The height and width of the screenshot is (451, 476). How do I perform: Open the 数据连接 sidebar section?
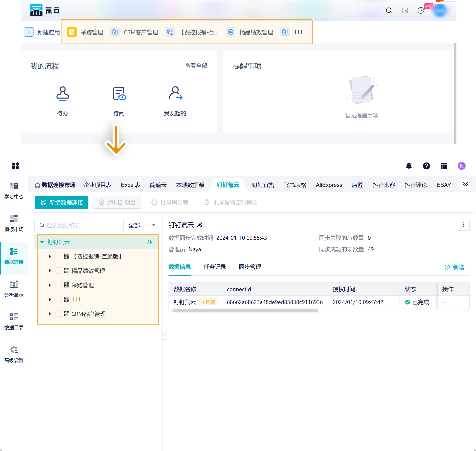(x=14, y=256)
